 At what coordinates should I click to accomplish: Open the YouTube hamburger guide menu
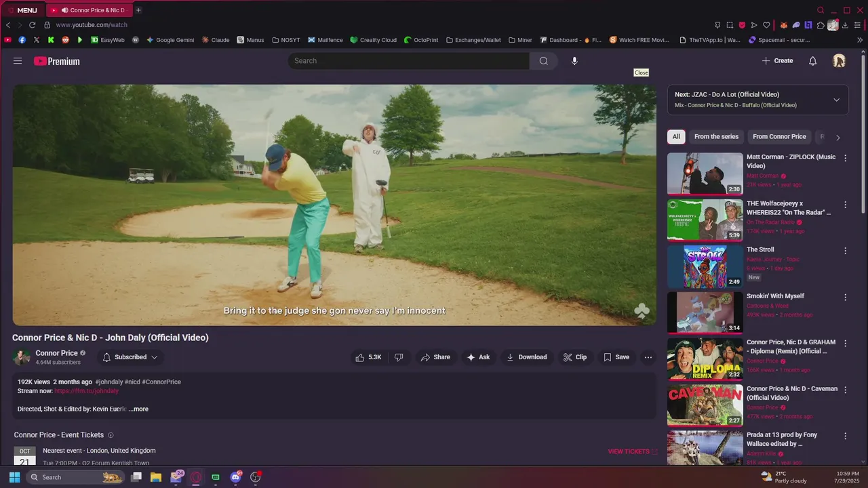point(18,61)
